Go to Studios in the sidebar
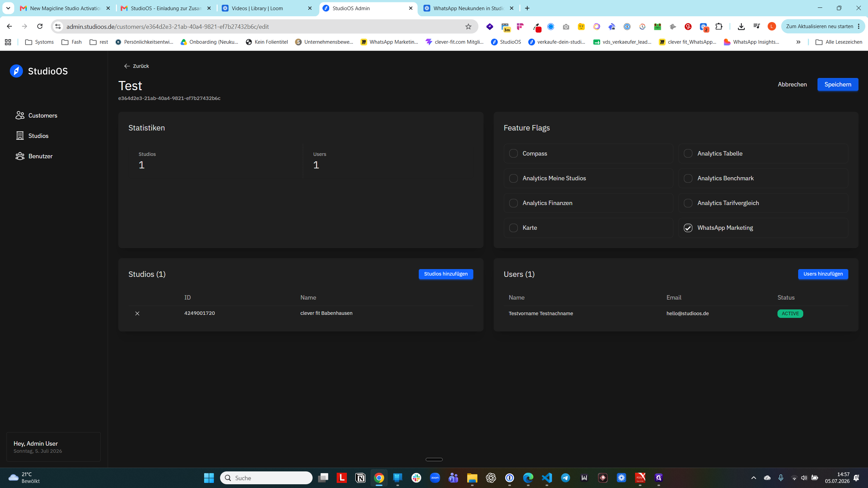This screenshot has height=488, width=868. click(x=32, y=136)
